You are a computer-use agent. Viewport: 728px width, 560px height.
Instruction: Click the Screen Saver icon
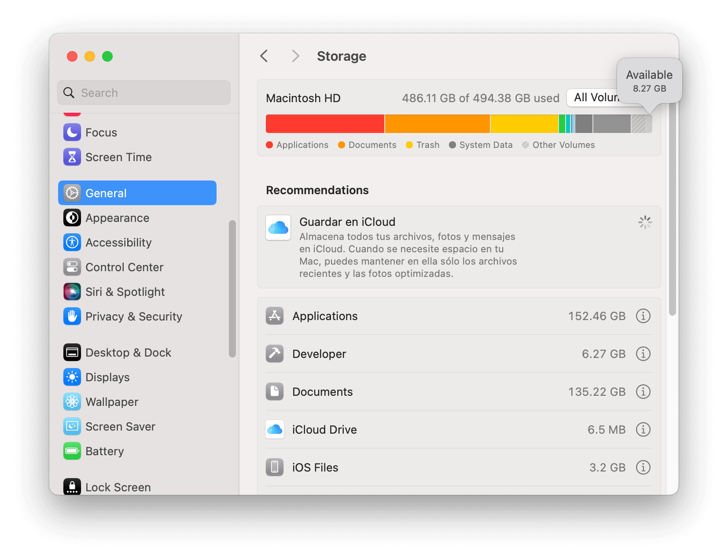point(72,426)
